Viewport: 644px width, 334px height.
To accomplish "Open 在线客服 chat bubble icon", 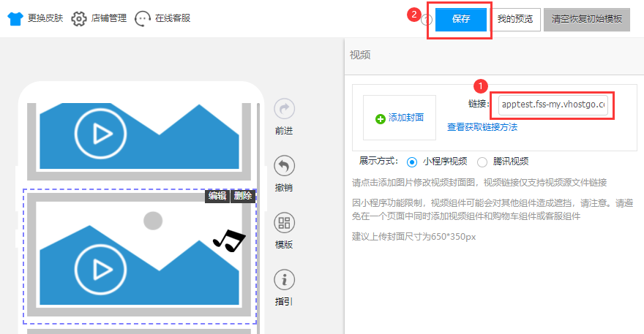I will [143, 18].
